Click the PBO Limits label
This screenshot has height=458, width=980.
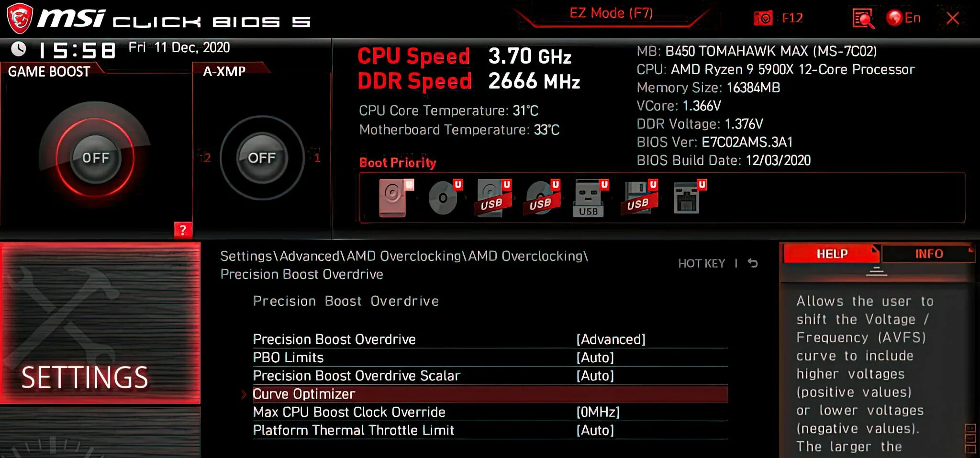pyautogui.click(x=288, y=357)
